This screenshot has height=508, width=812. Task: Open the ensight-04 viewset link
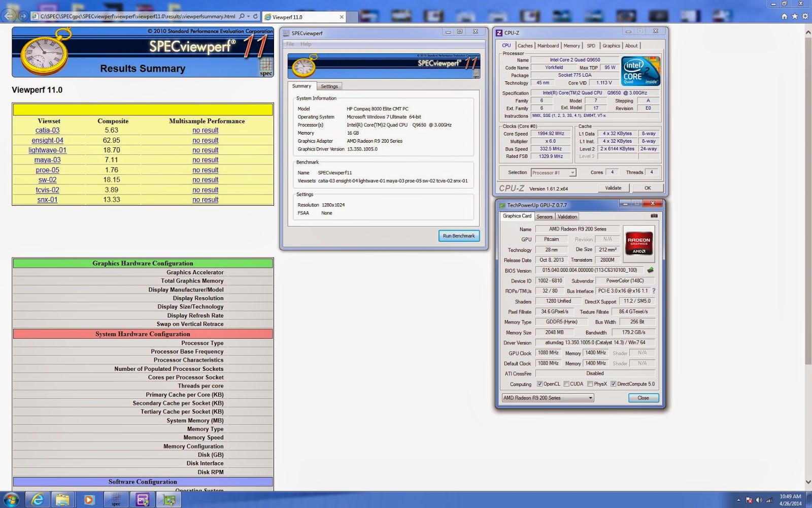[47, 141]
